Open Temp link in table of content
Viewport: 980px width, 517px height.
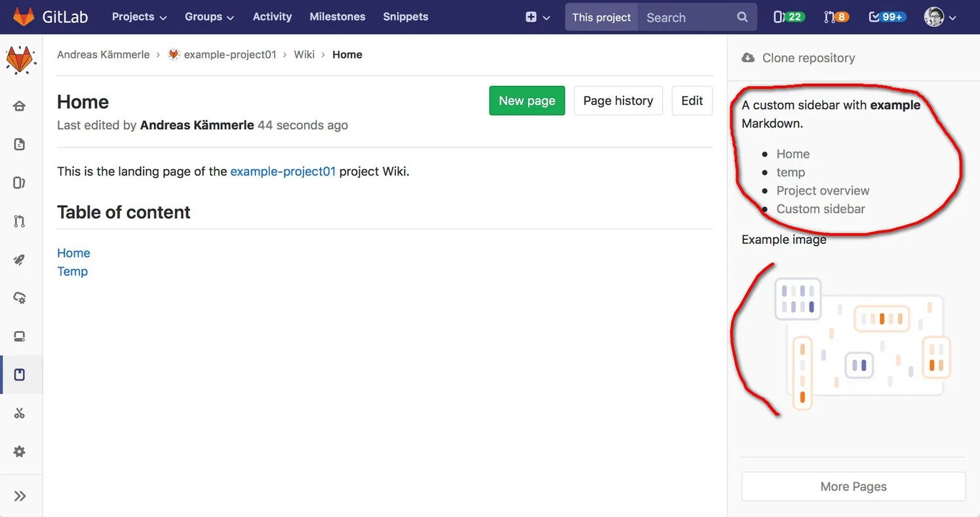tap(72, 271)
